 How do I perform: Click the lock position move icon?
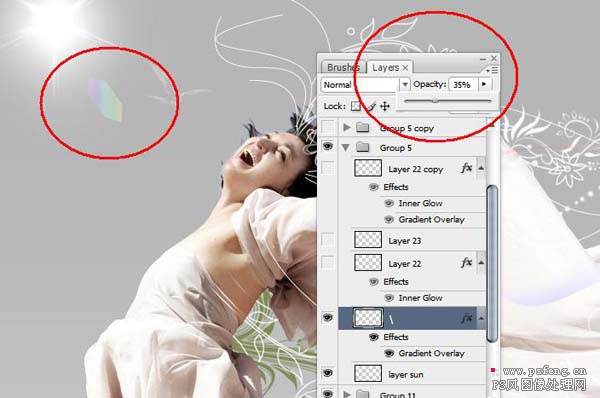pos(385,106)
